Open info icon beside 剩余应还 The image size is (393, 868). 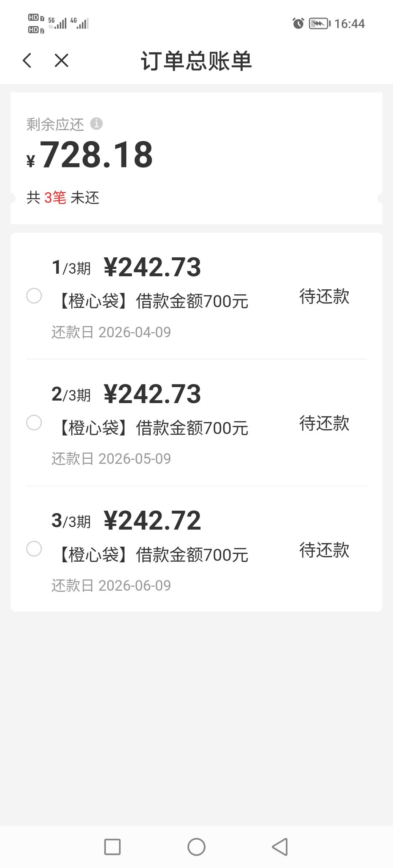pyautogui.click(x=96, y=124)
